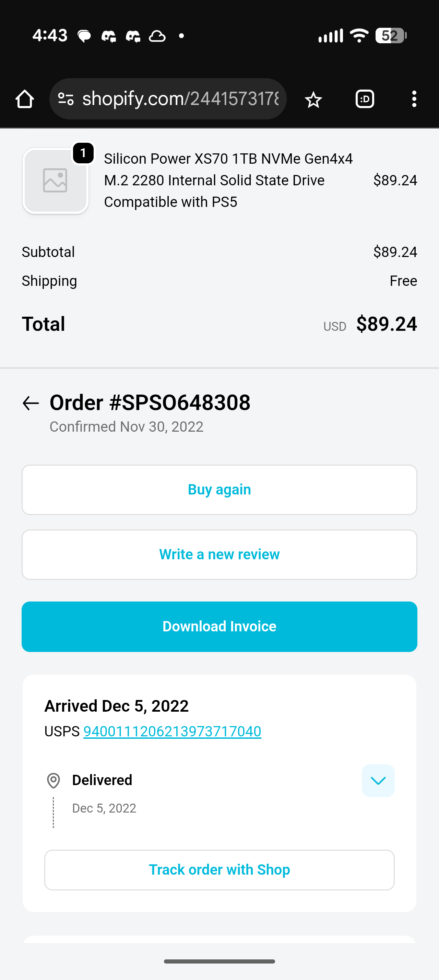Tap the Silicon Power XS70 product title

pos(228,180)
